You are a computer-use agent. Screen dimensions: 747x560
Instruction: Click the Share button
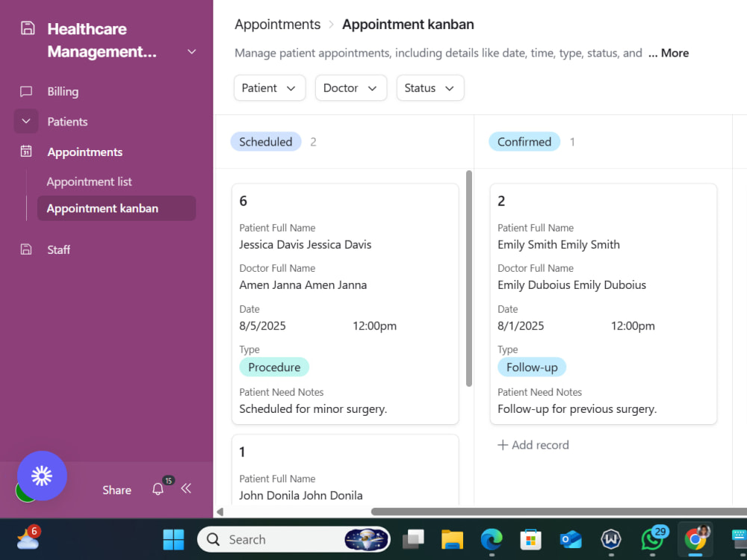tap(117, 490)
